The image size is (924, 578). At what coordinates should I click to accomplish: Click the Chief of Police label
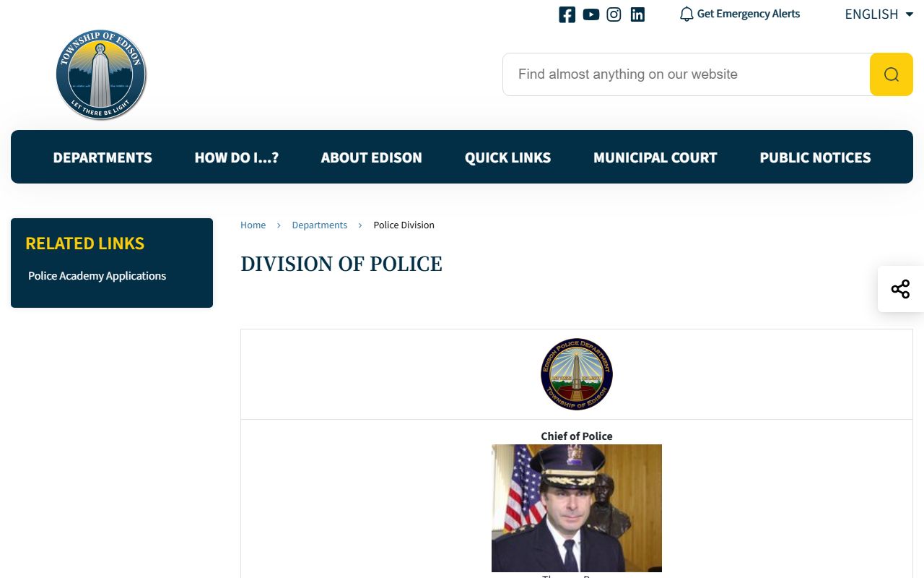point(577,436)
